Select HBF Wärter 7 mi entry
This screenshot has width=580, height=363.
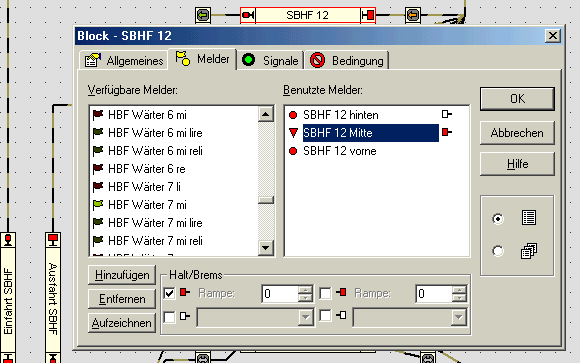coord(147,205)
